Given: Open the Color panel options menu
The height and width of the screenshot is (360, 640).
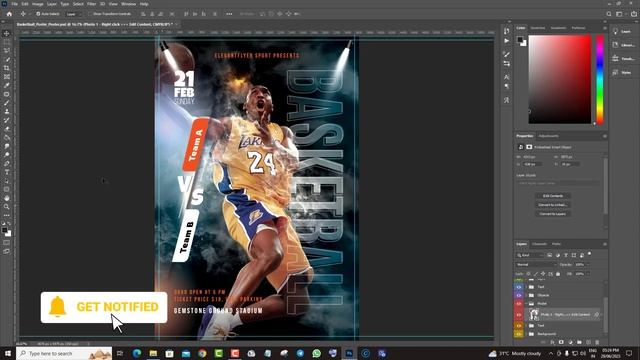Looking at the screenshot, I should pos(604,28).
